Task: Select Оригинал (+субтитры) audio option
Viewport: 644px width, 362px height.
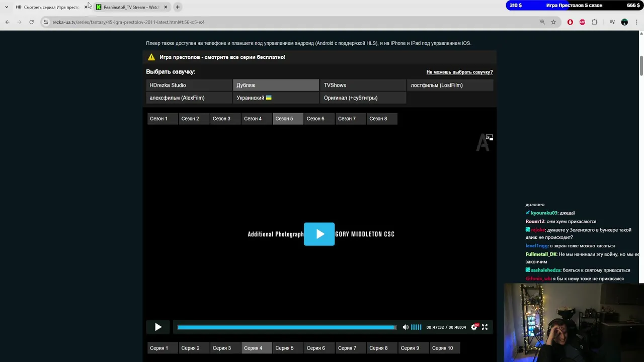Action: [x=363, y=98]
